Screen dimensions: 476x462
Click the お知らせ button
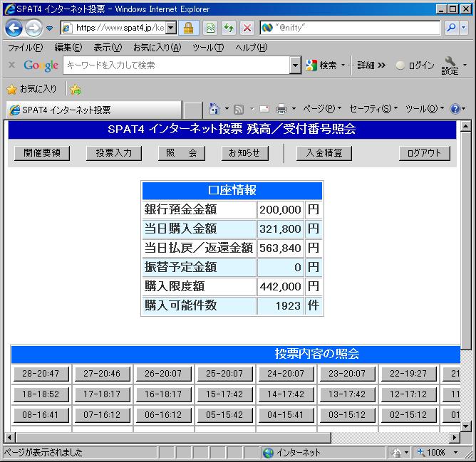click(x=244, y=153)
